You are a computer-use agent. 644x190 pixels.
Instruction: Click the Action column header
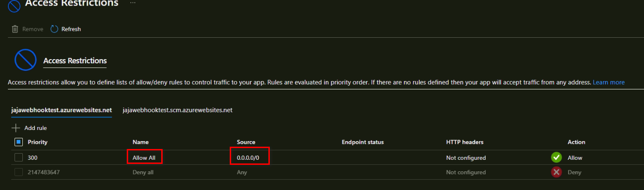[576, 142]
